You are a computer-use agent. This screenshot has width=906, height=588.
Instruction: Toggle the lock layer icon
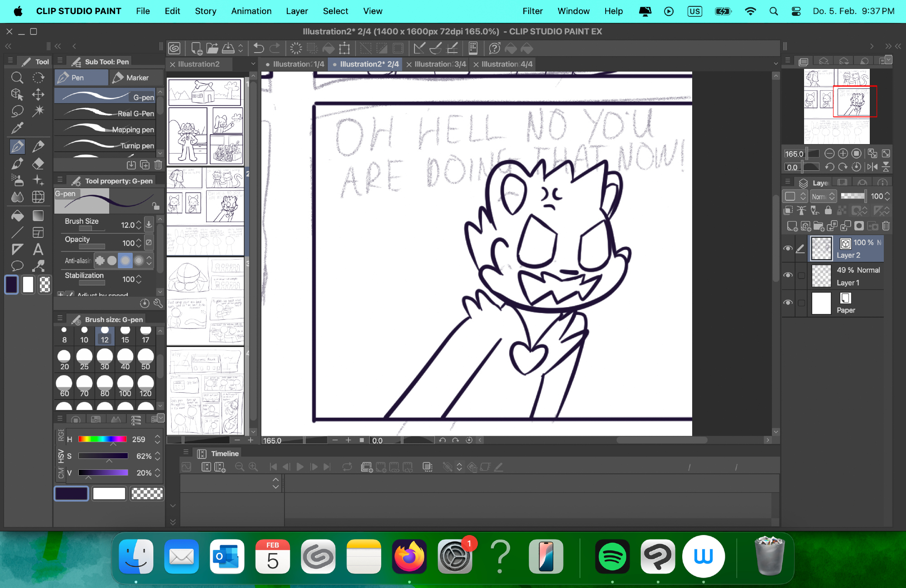coord(828,210)
